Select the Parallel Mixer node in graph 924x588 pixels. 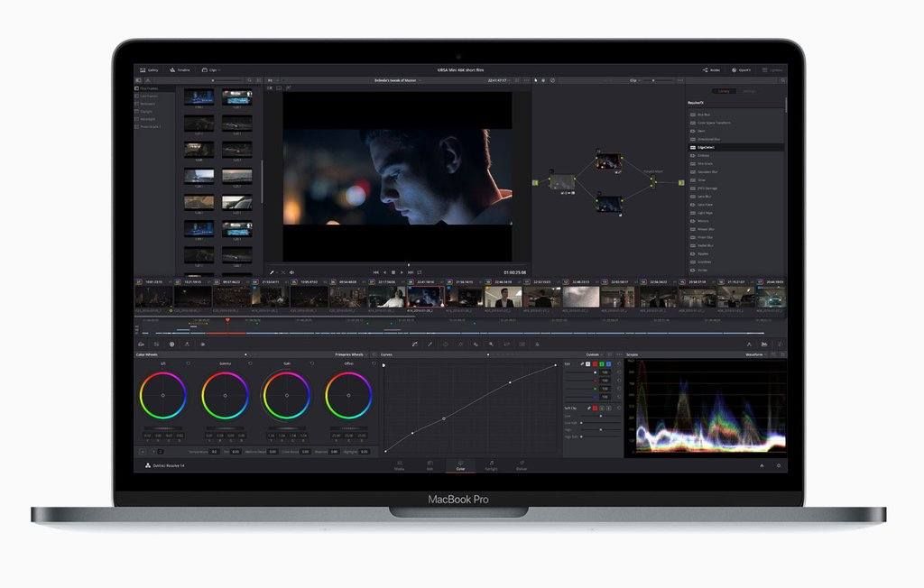[652, 182]
